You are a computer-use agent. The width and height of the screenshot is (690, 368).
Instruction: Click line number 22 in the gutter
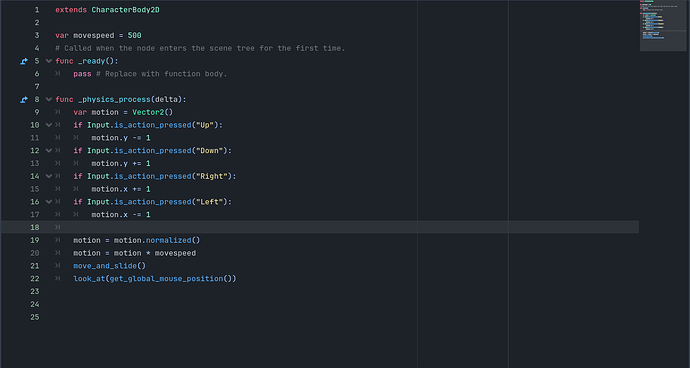point(35,279)
